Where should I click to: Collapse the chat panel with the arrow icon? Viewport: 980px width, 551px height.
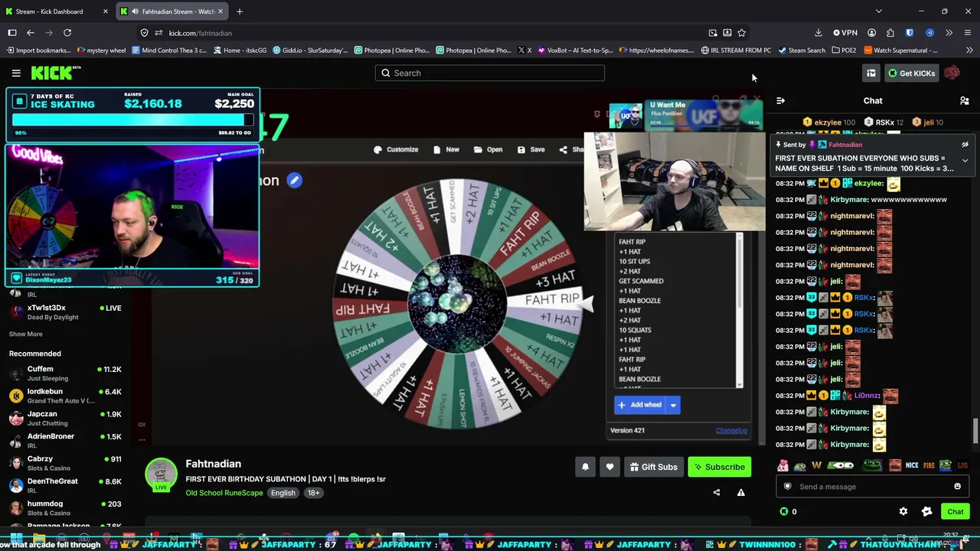pyautogui.click(x=780, y=101)
